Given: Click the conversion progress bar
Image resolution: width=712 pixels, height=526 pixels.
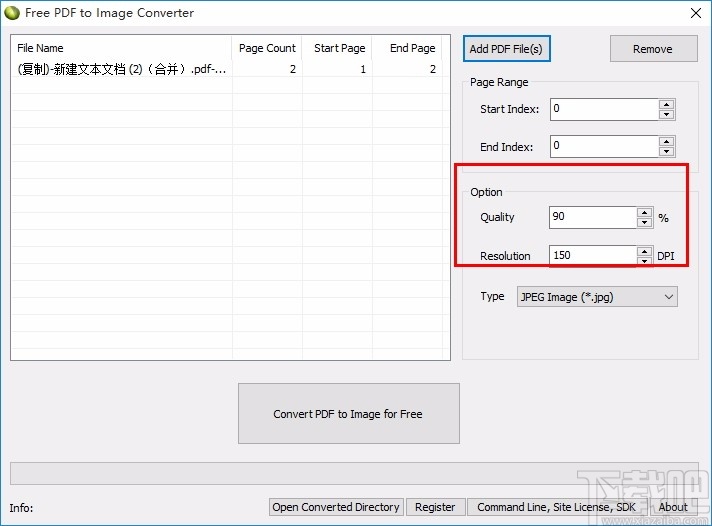Looking at the screenshot, I should [x=354, y=473].
